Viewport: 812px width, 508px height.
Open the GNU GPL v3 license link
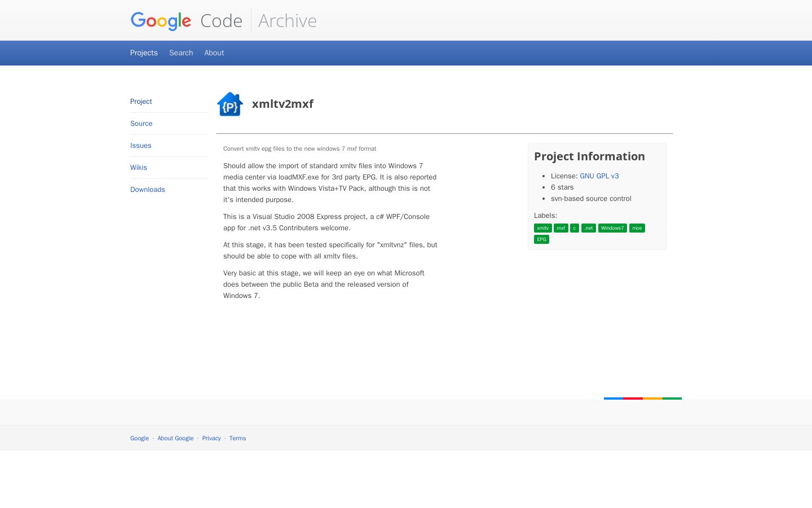pyautogui.click(x=599, y=176)
